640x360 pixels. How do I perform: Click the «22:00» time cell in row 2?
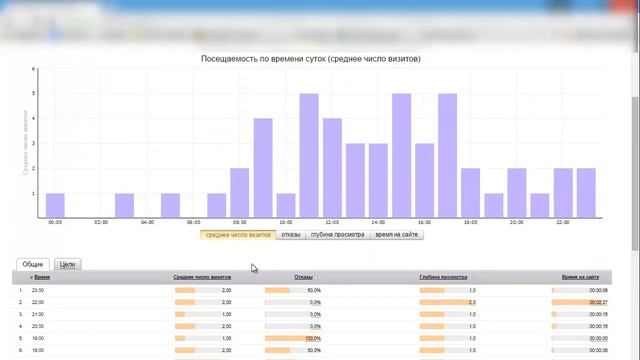point(38,302)
